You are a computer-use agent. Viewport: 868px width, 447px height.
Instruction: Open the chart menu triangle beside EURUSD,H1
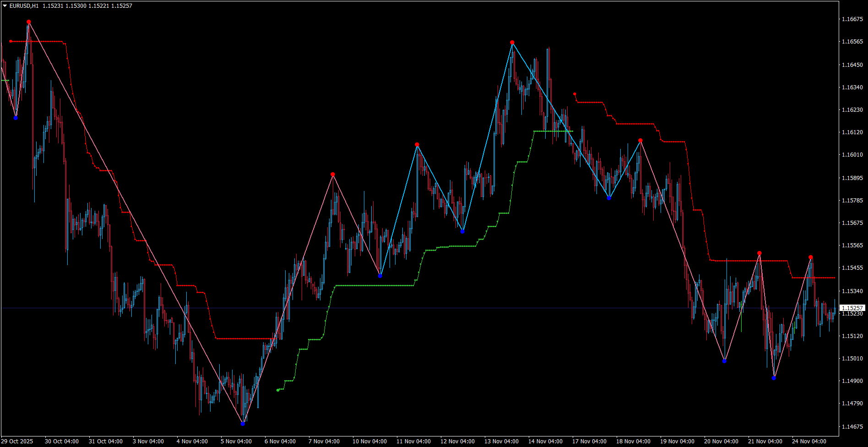(x=5, y=6)
